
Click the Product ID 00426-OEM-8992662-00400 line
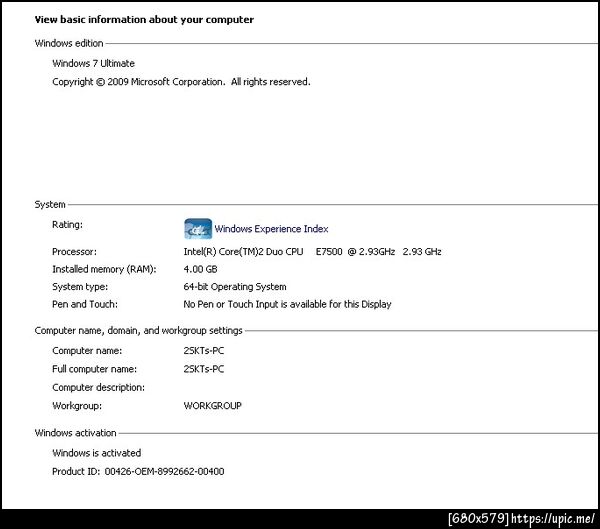(x=138, y=472)
